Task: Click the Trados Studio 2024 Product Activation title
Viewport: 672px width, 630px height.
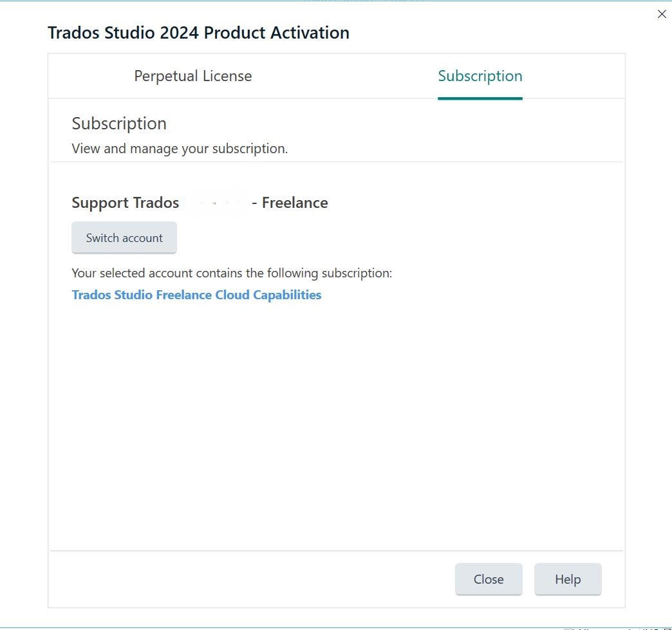Action: pos(198,33)
